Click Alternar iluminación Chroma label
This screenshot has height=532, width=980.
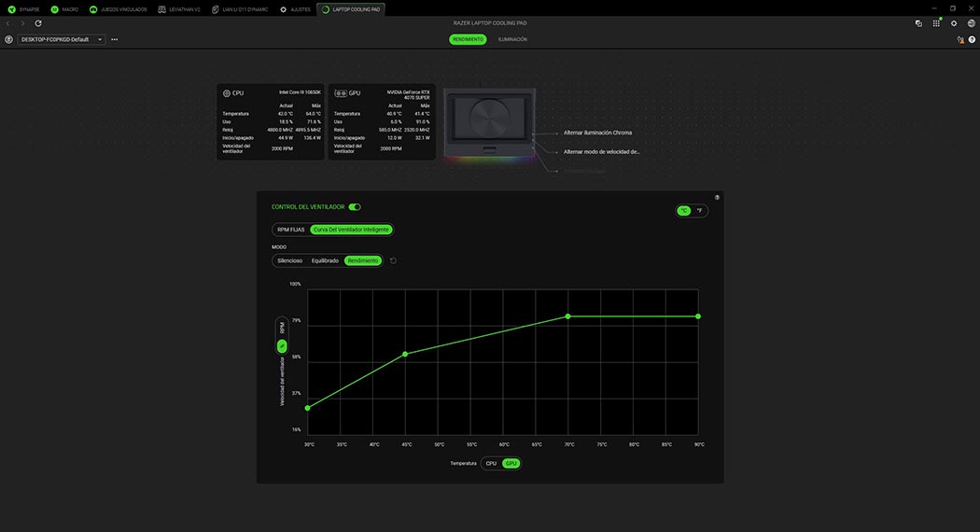[597, 133]
